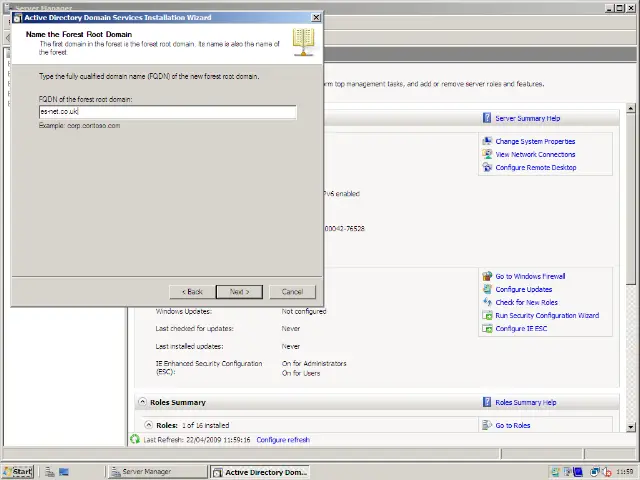Click the View Network Connections icon
This screenshot has height=480, width=640.
[x=487, y=154]
